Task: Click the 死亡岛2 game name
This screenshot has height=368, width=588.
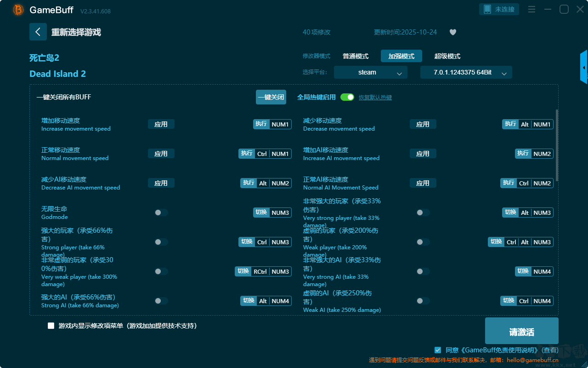Action: point(44,57)
